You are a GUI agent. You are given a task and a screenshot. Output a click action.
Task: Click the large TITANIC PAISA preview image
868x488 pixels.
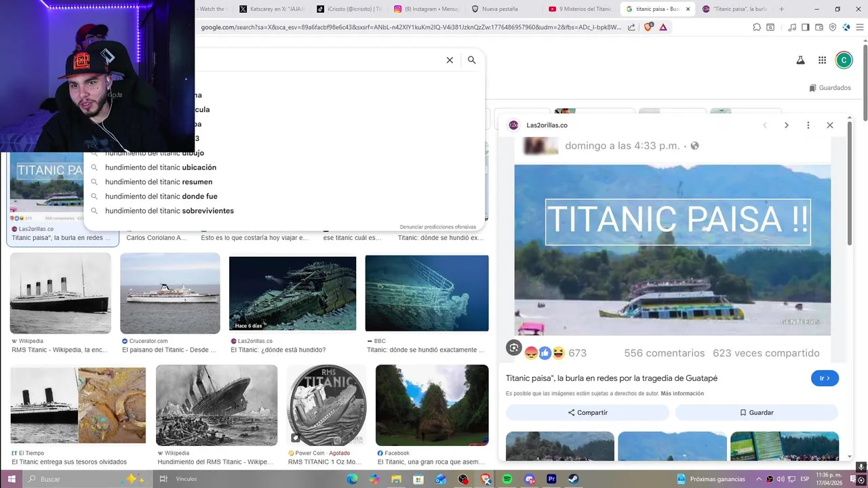click(x=672, y=249)
